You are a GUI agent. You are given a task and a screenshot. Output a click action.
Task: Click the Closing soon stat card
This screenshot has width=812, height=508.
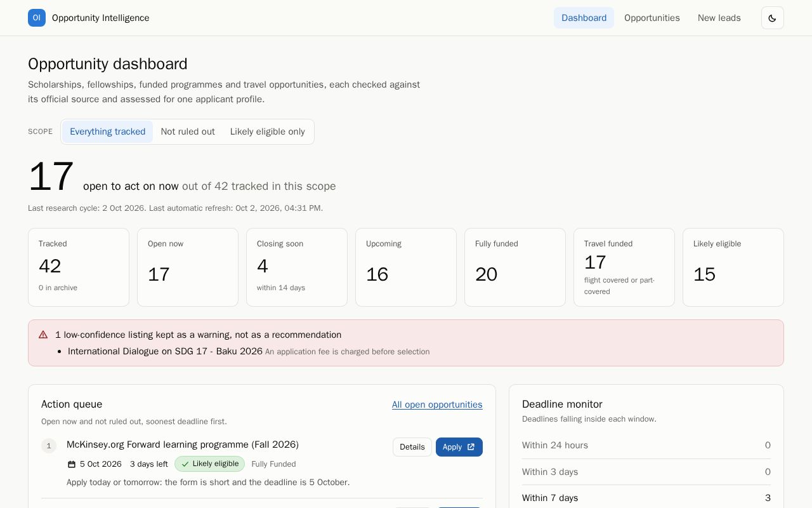point(297,267)
